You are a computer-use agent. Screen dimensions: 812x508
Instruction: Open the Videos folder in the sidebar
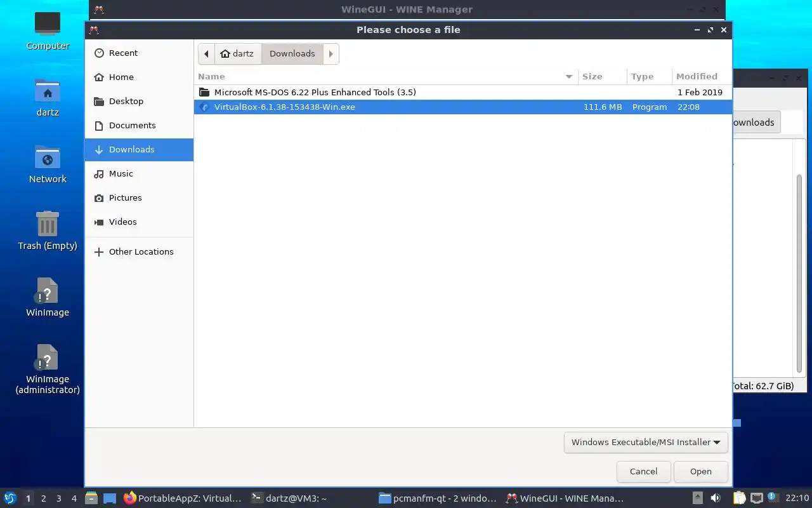tap(139, 222)
